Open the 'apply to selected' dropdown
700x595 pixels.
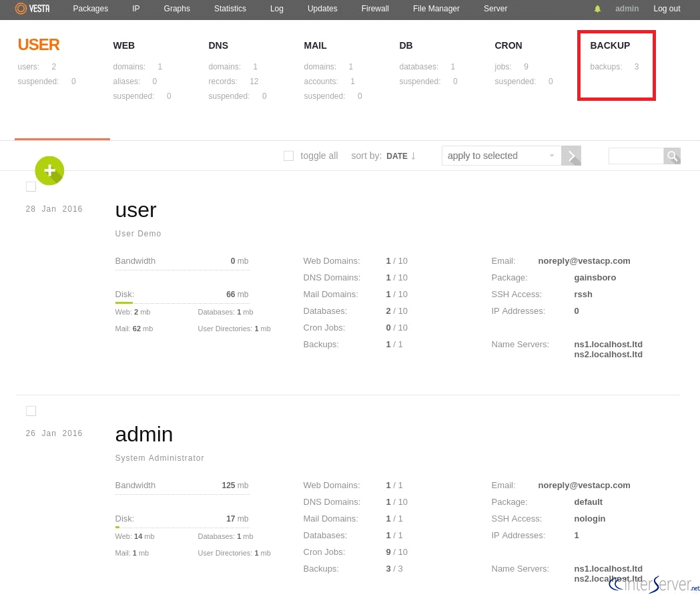tap(501, 156)
